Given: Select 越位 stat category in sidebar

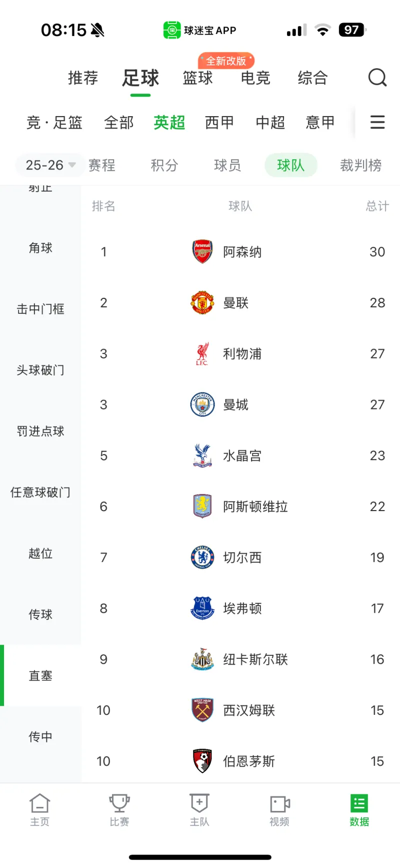Looking at the screenshot, I should [40, 553].
